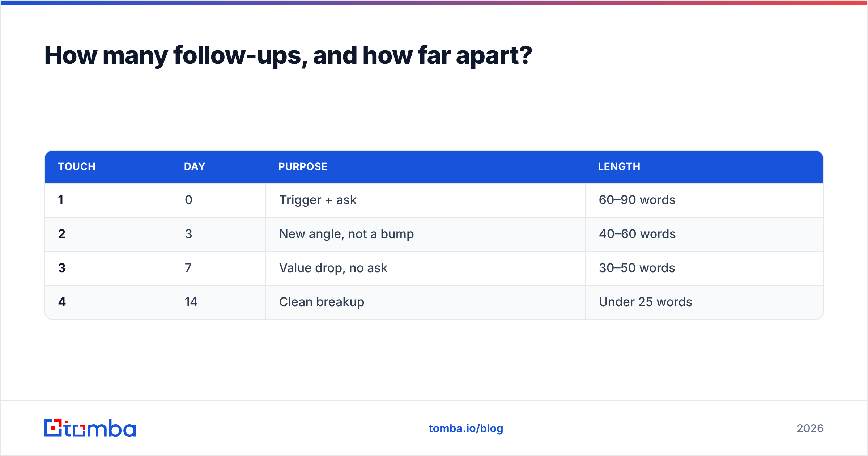This screenshot has height=456, width=868.
Task: Open the tomba.io/blog link
Action: 466,428
